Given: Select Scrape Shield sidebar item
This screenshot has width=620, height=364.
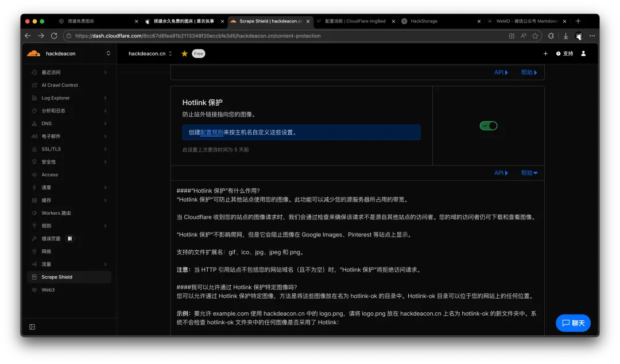Looking at the screenshot, I should (69, 277).
